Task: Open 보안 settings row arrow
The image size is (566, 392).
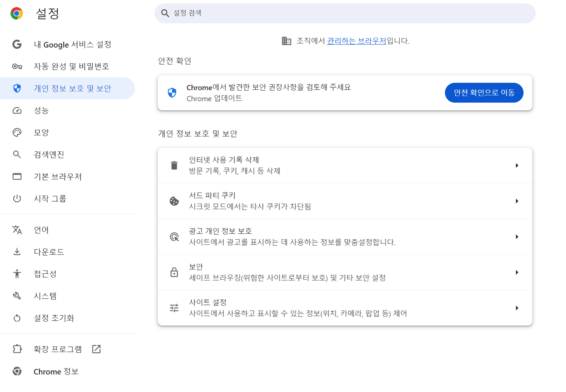Action: 517,272
